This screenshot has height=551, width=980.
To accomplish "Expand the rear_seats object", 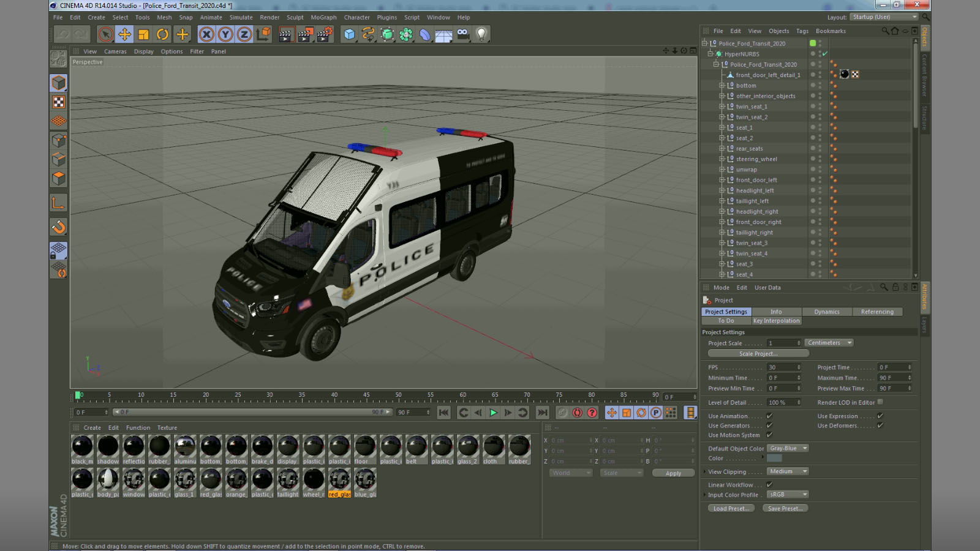I will (722, 149).
